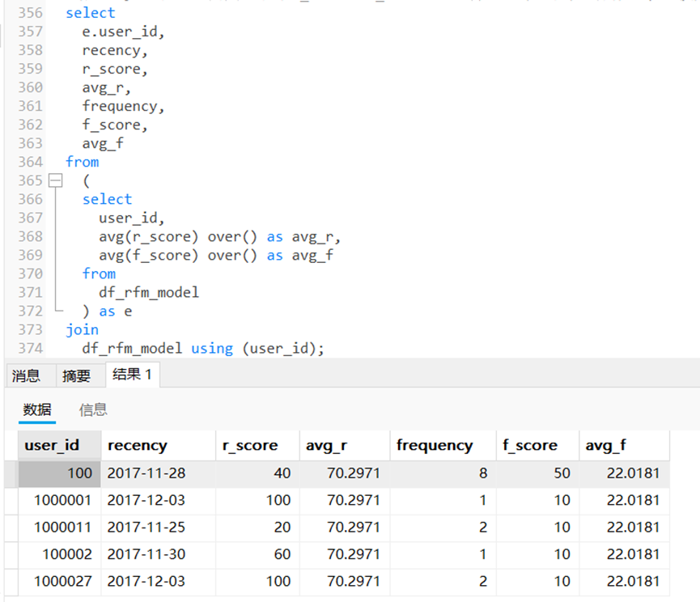Viewport: 700px width, 602px height.
Task: Click the 'select' keyword on line 356
Action: point(90,13)
